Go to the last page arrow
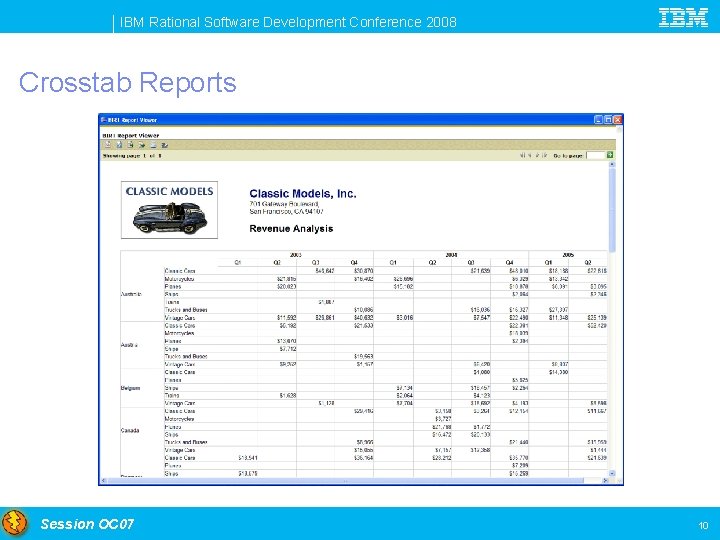Screen dimensions: 720x540 pyautogui.click(x=545, y=156)
